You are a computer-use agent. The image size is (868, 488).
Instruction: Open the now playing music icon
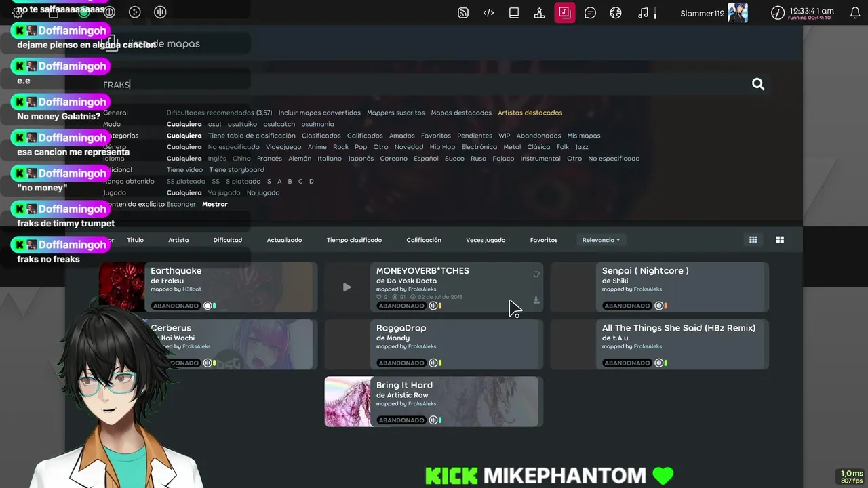[x=643, y=12]
